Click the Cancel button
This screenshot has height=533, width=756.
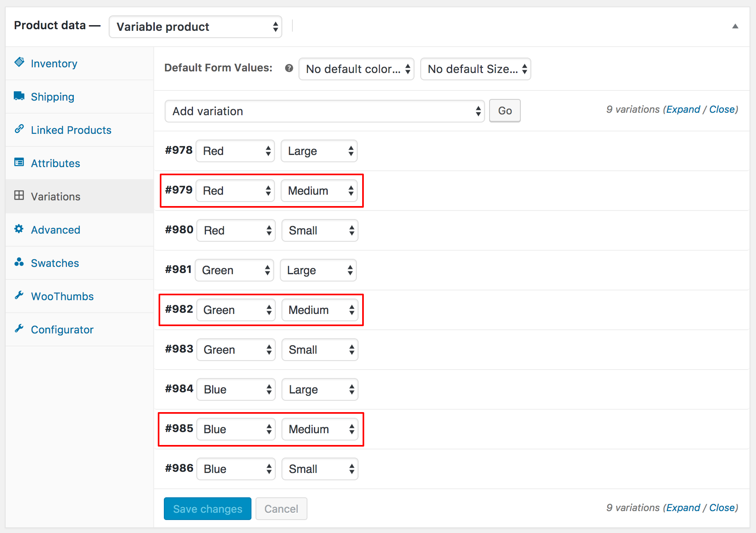point(281,509)
